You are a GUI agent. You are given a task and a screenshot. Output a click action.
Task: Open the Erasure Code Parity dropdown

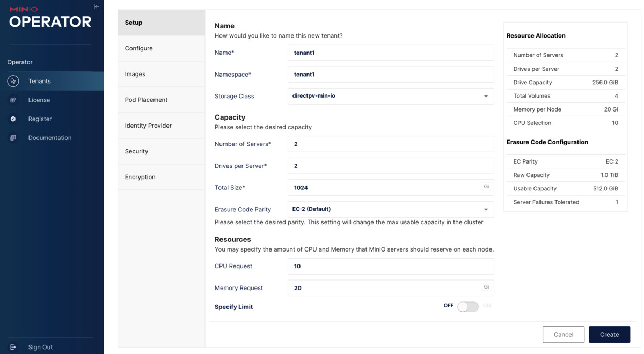tap(391, 209)
